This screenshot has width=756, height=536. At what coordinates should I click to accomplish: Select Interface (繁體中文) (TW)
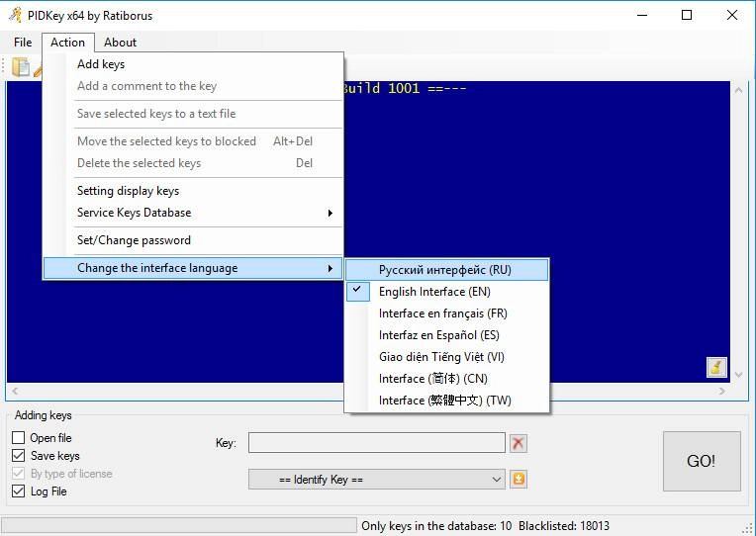pos(447,401)
